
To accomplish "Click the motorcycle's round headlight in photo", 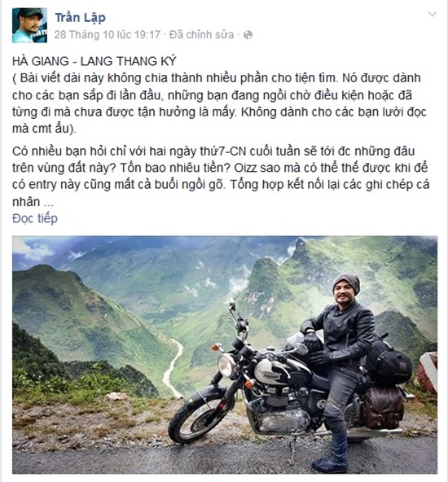I will point(226,366).
